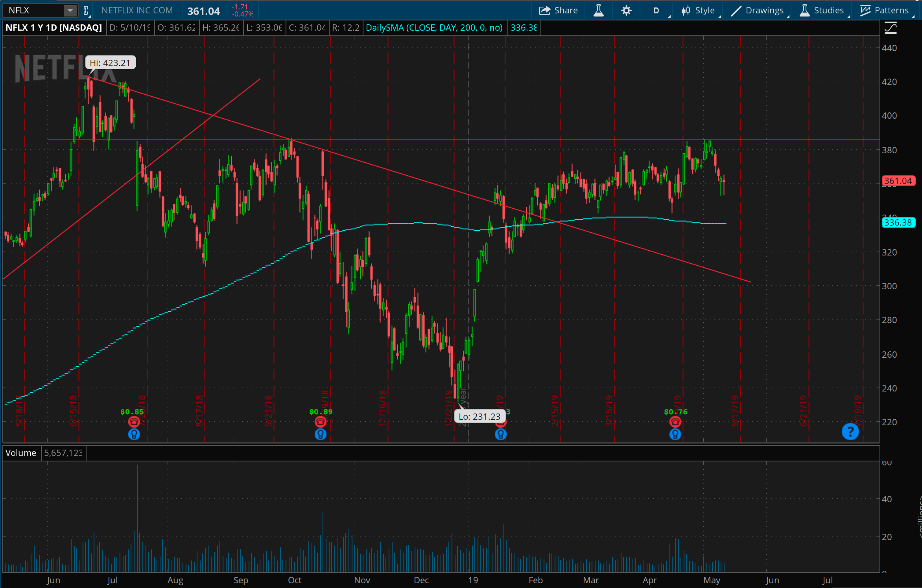Click the blue question mark help icon
Image resolution: width=922 pixels, height=588 pixels.
pyautogui.click(x=850, y=432)
